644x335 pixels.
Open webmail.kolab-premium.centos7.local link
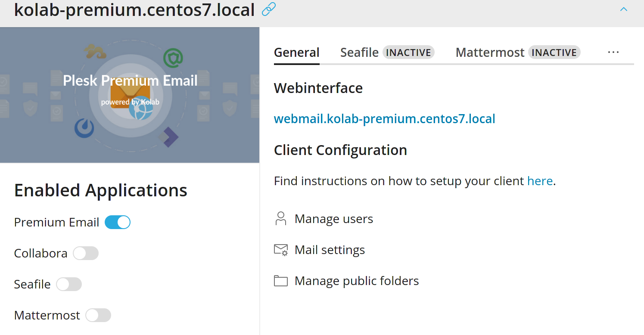pos(384,119)
